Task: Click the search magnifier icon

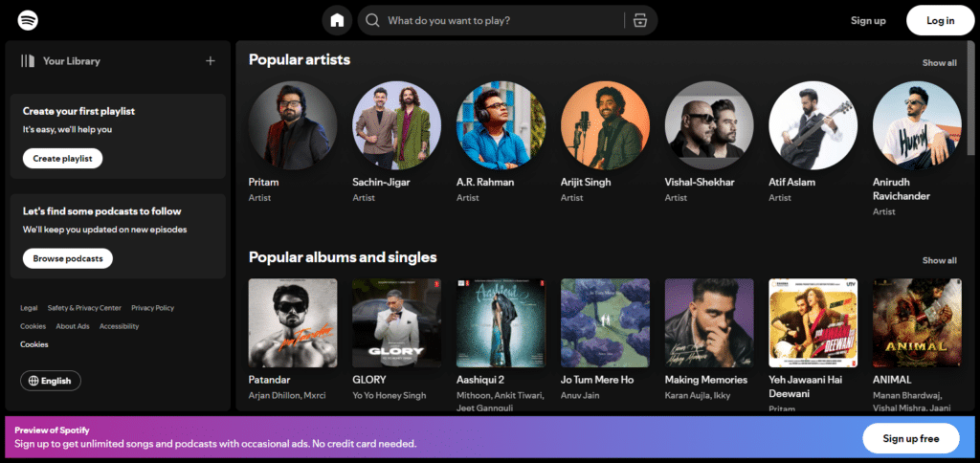Action: pos(372,21)
